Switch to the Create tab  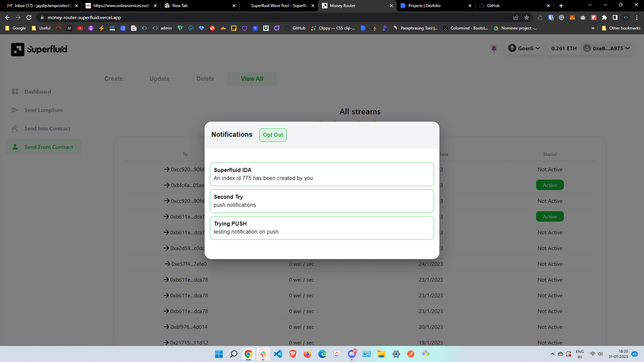[113, 79]
